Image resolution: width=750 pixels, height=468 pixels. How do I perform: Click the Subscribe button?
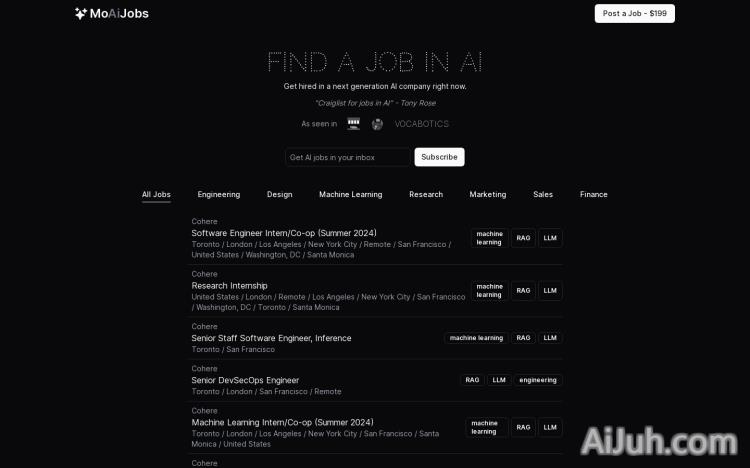[439, 157]
